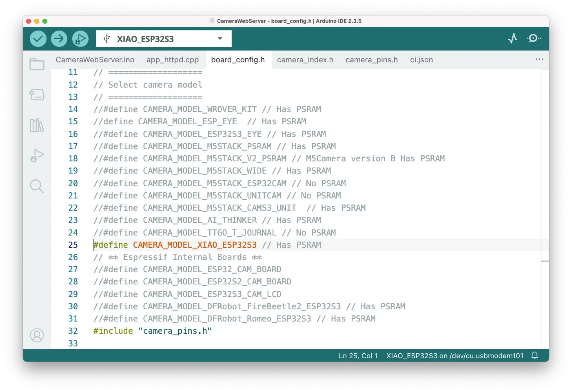
Task: Click the board port status in footer
Action: tap(455, 356)
